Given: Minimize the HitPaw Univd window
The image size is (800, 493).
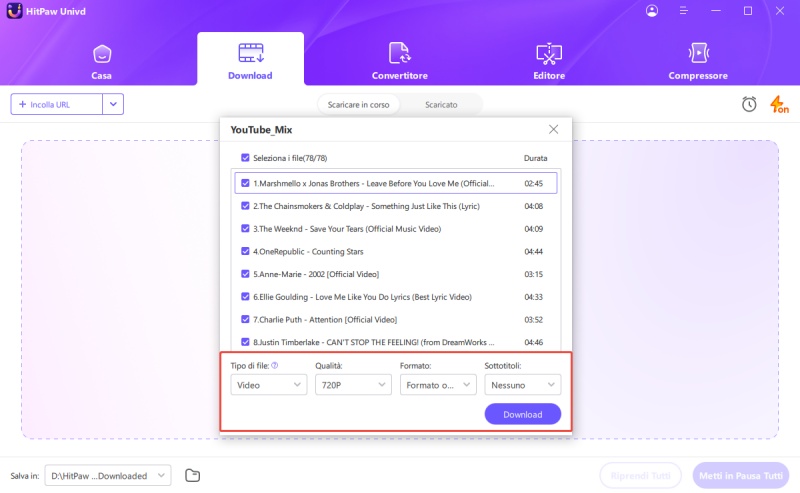Looking at the screenshot, I should tap(716, 11).
